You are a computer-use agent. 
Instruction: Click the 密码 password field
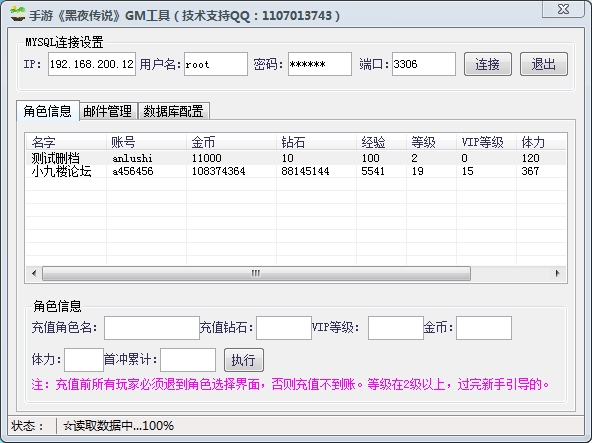tap(320, 64)
